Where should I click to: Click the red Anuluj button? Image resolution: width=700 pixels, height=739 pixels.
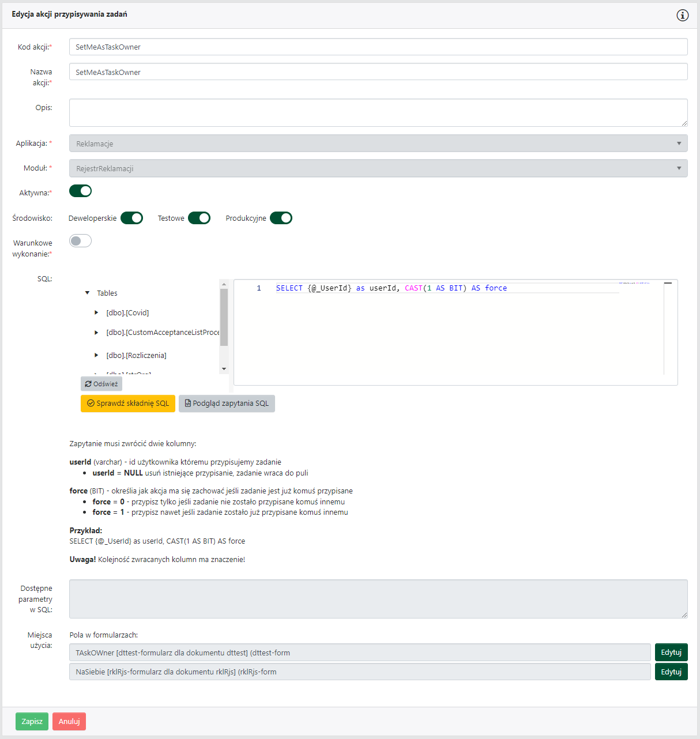(69, 722)
